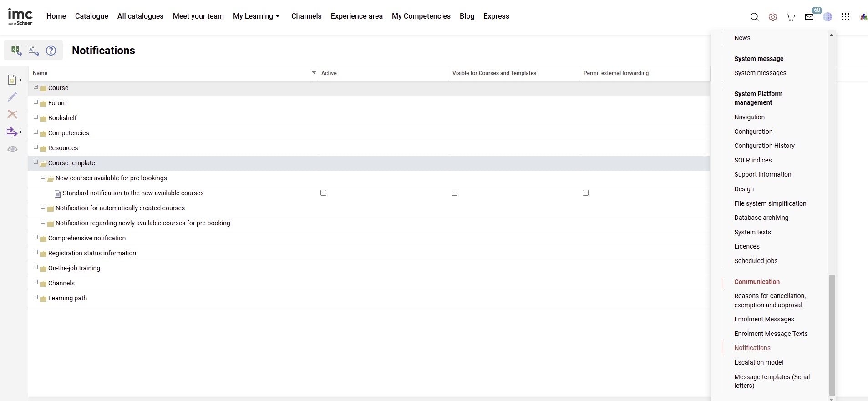Open the mail inbox icon
Viewport: 868px width, 401px height.
pos(809,17)
